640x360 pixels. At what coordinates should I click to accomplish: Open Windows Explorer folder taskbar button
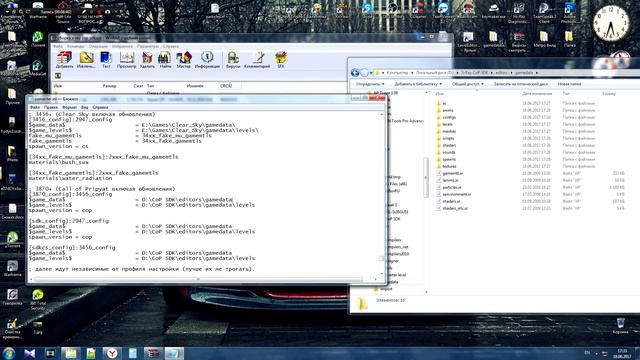[x=71, y=353]
